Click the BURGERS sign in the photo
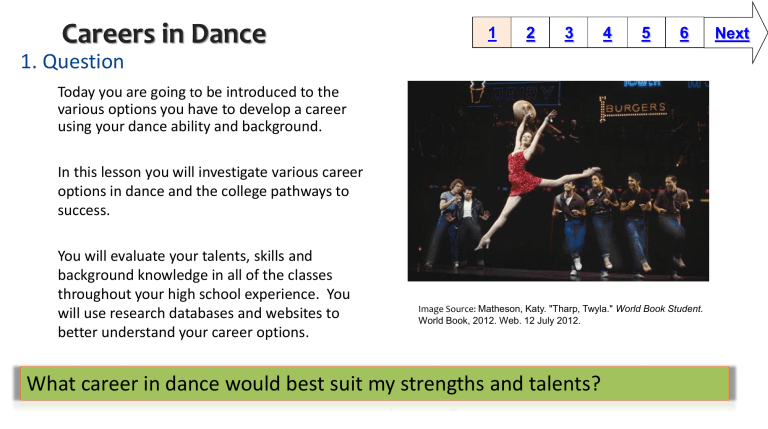Screen dimensions: 768x429 (x=633, y=108)
